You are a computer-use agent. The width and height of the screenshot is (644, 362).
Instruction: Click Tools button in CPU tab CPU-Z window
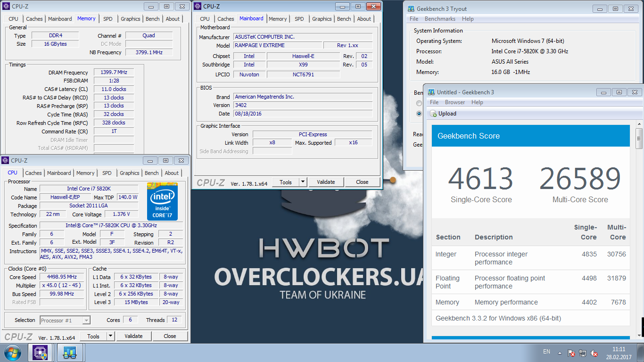point(93,336)
